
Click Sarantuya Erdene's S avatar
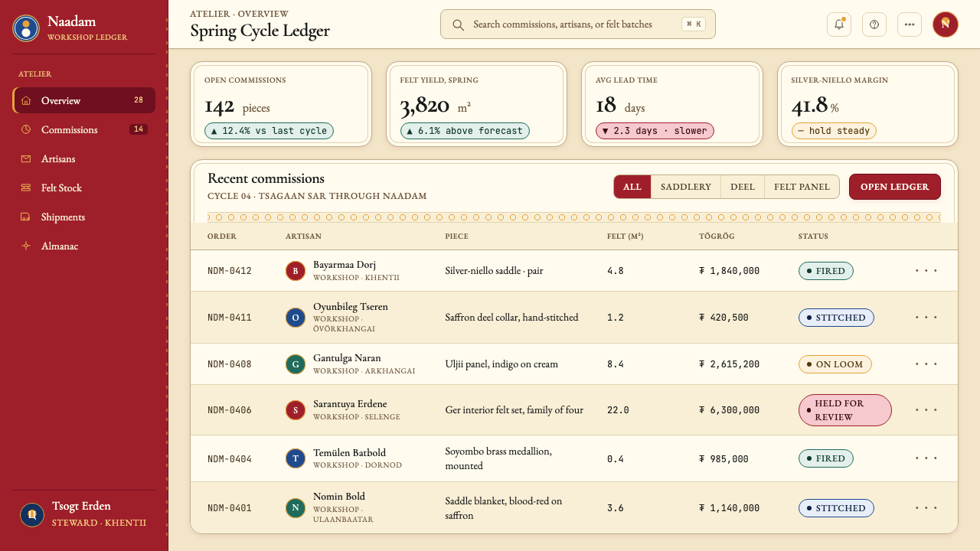coord(296,410)
